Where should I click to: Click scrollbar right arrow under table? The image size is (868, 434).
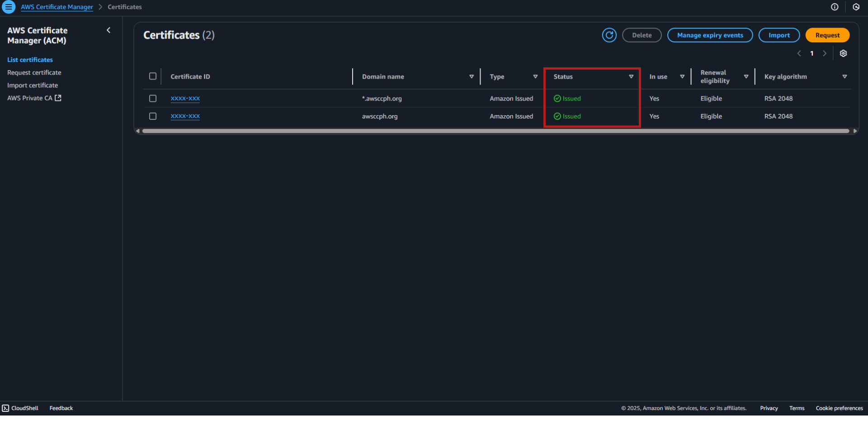855,131
